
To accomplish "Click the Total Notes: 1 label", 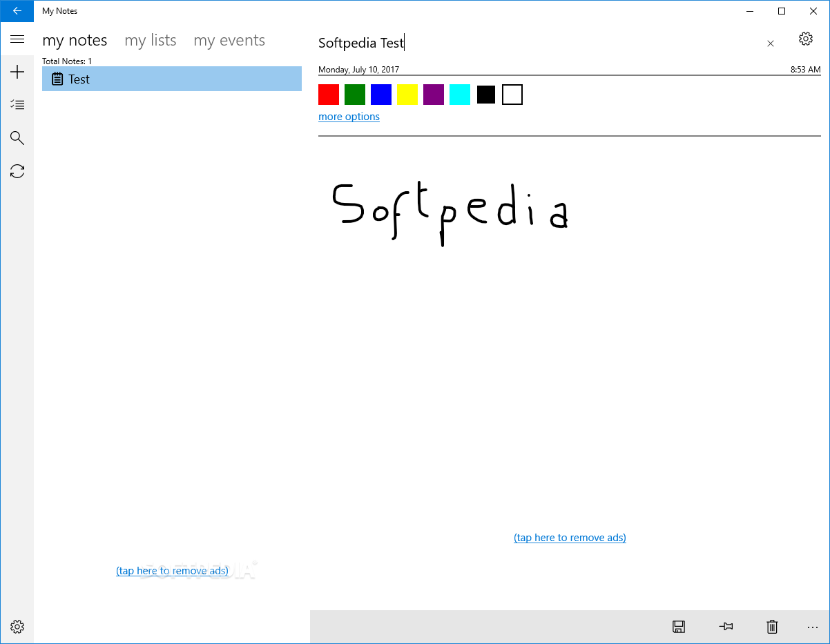I will [x=67, y=61].
